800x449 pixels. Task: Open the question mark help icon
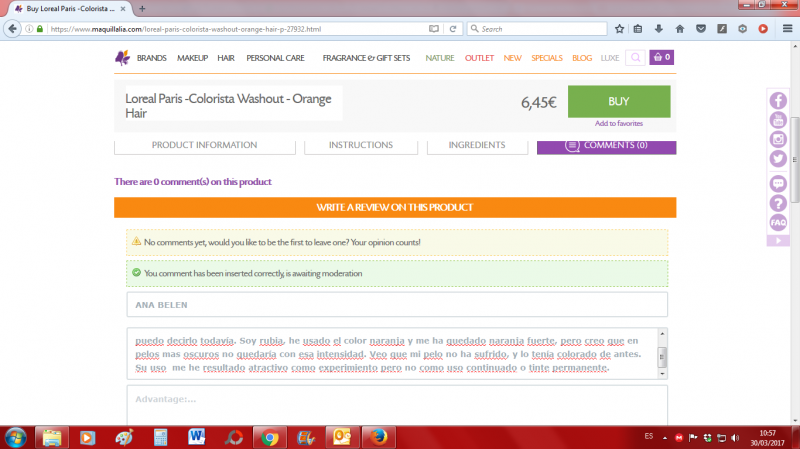[778, 203]
